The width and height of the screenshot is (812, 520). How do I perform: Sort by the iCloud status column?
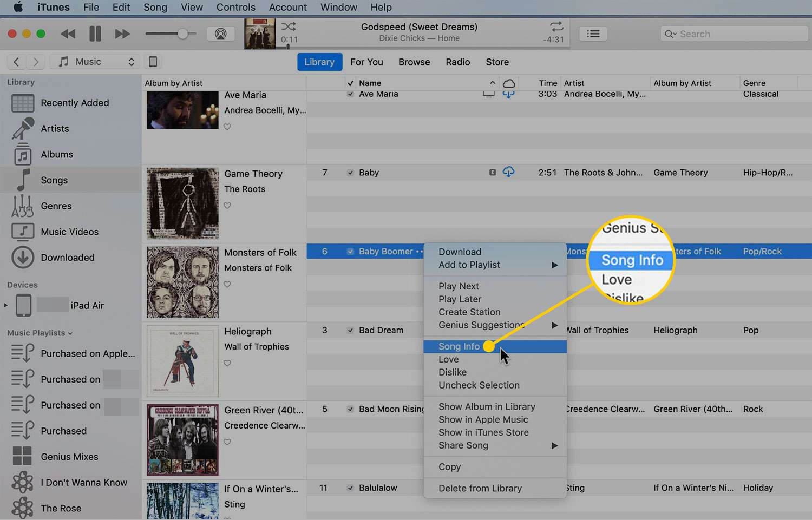tap(509, 83)
